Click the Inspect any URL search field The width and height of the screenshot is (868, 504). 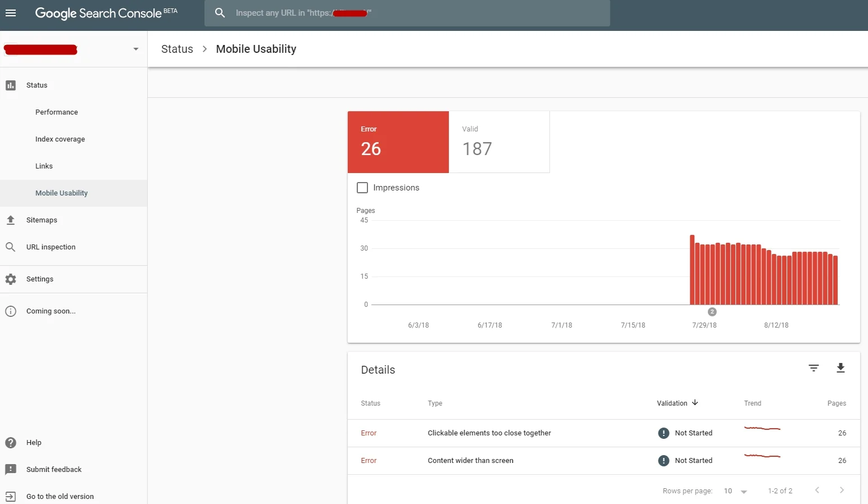pyautogui.click(x=407, y=13)
